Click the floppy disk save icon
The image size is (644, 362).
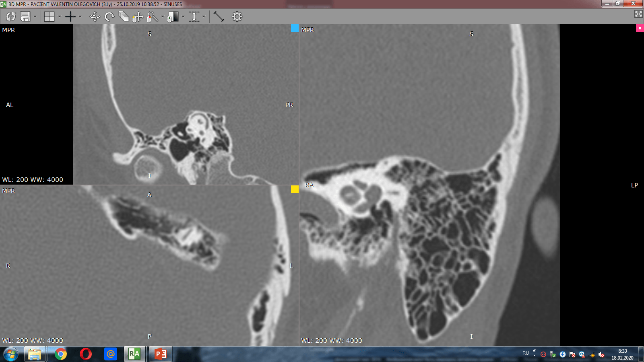point(25,16)
